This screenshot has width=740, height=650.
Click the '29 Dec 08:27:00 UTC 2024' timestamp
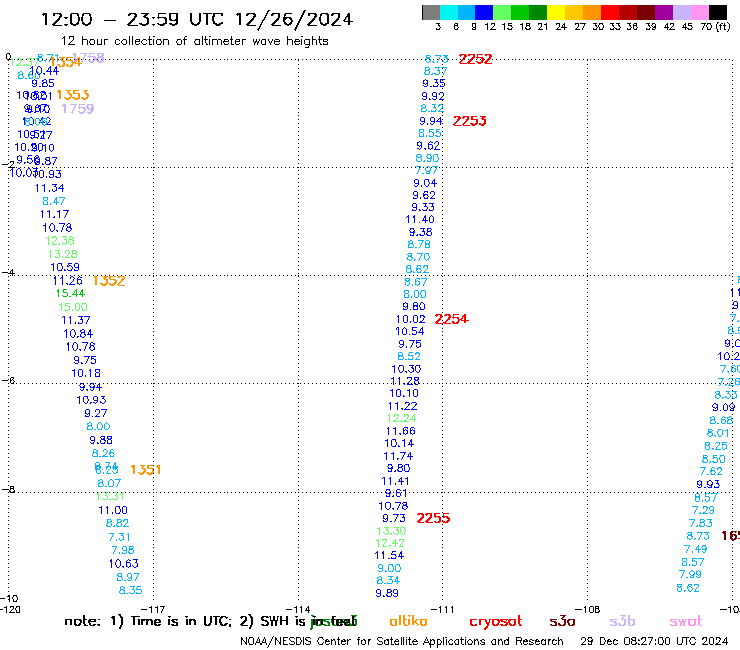[654, 641]
